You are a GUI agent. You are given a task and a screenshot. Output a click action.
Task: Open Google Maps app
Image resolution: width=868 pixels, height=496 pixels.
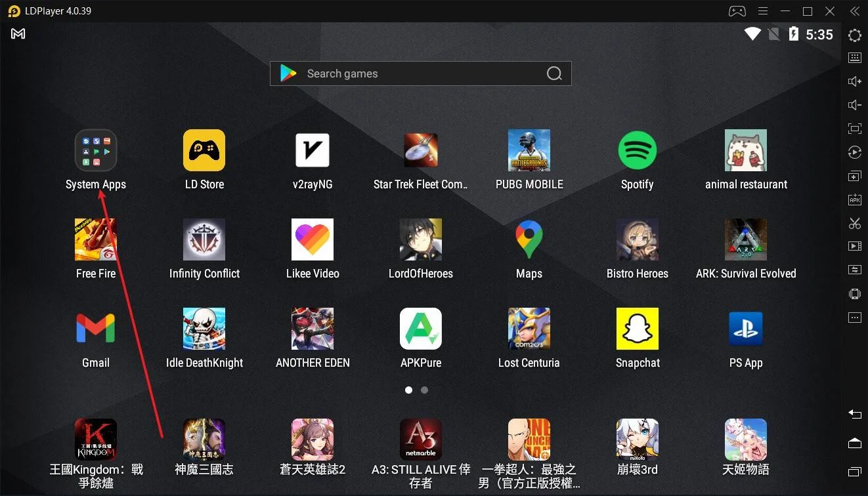529,239
